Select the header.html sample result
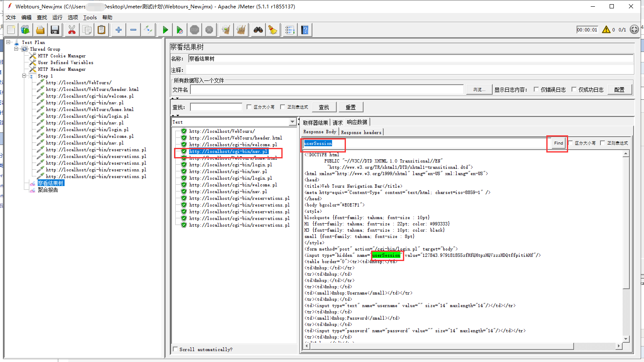 pyautogui.click(x=235, y=138)
